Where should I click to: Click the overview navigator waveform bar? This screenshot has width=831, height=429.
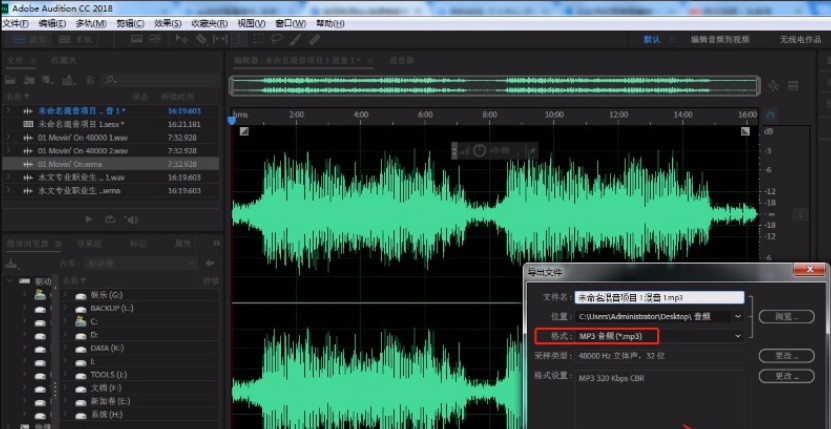click(495, 86)
